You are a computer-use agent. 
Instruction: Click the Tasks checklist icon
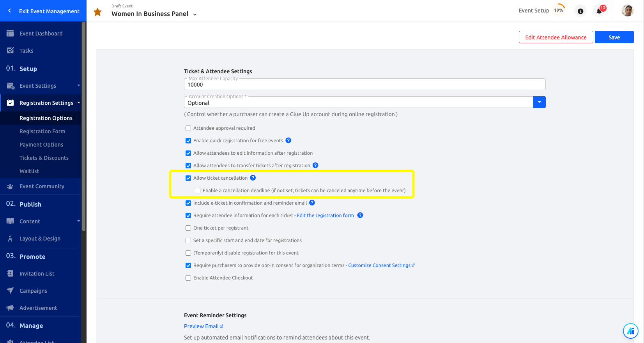[10, 50]
